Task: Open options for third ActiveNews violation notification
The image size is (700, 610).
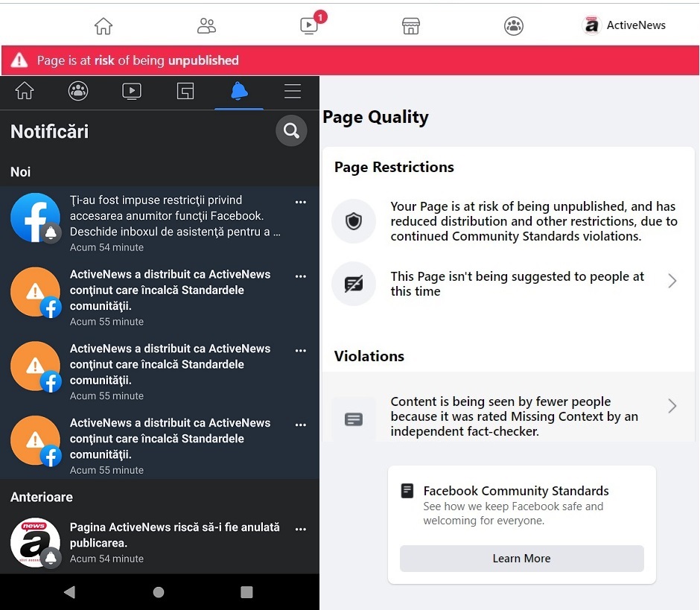Action: pos(301,425)
